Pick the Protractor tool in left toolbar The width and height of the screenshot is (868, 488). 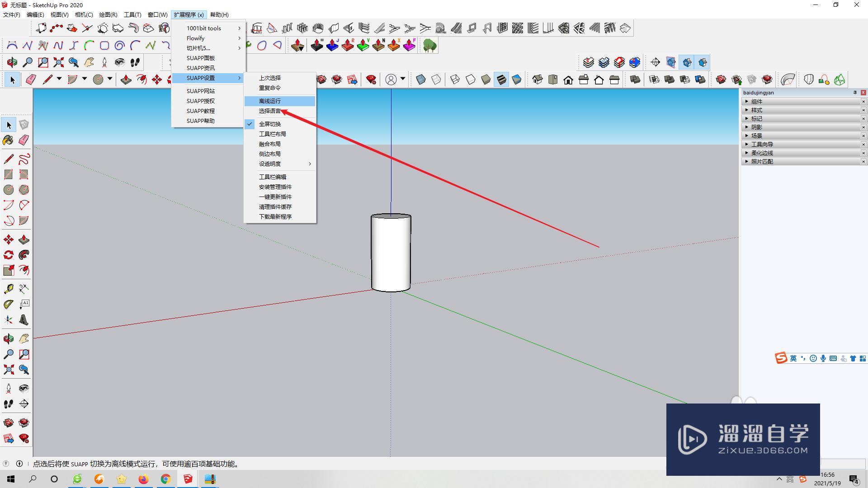9,305
